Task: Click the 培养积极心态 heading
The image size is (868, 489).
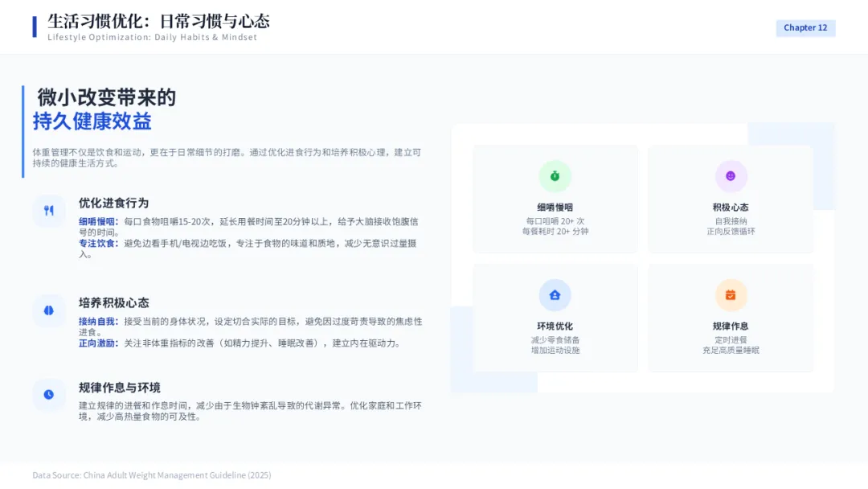Action: (113, 303)
